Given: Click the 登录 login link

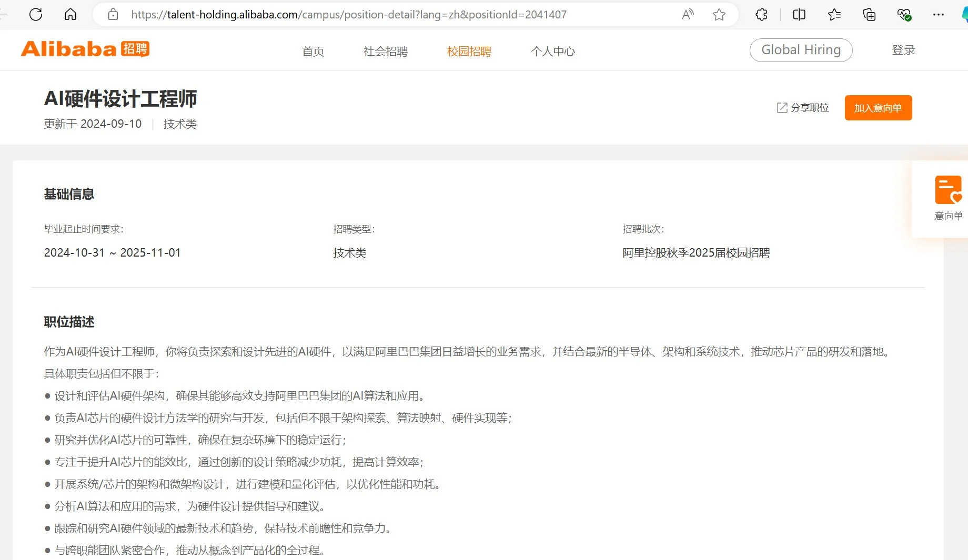Looking at the screenshot, I should [x=904, y=50].
